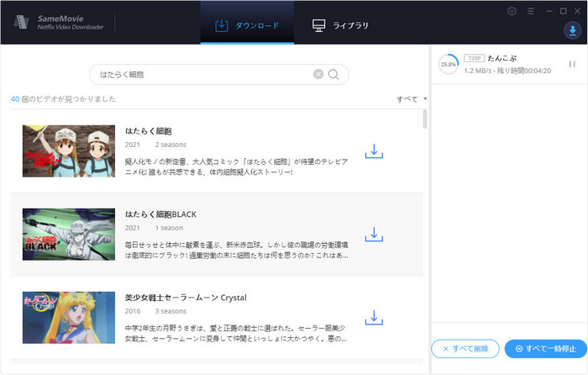Screen dimensions: 588x375
Task: Close the SameMovie window
Action: 578,11
